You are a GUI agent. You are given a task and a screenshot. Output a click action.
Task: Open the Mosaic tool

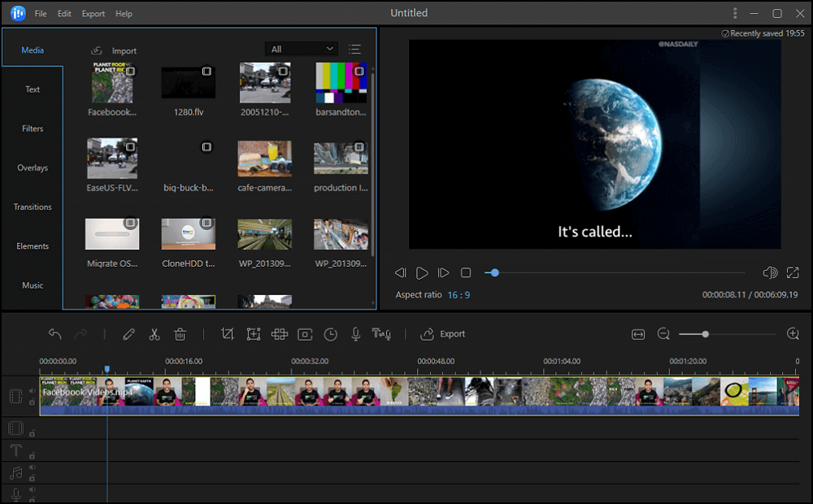280,334
